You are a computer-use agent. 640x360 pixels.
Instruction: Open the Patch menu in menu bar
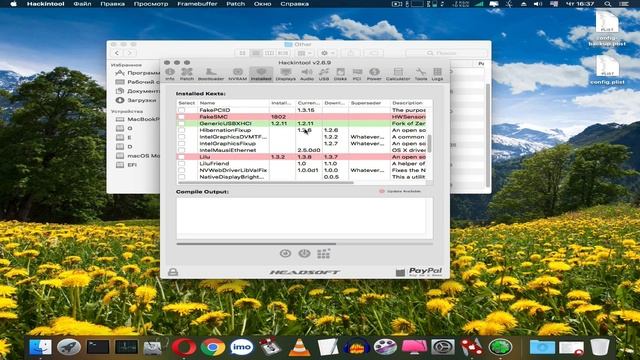236,4
